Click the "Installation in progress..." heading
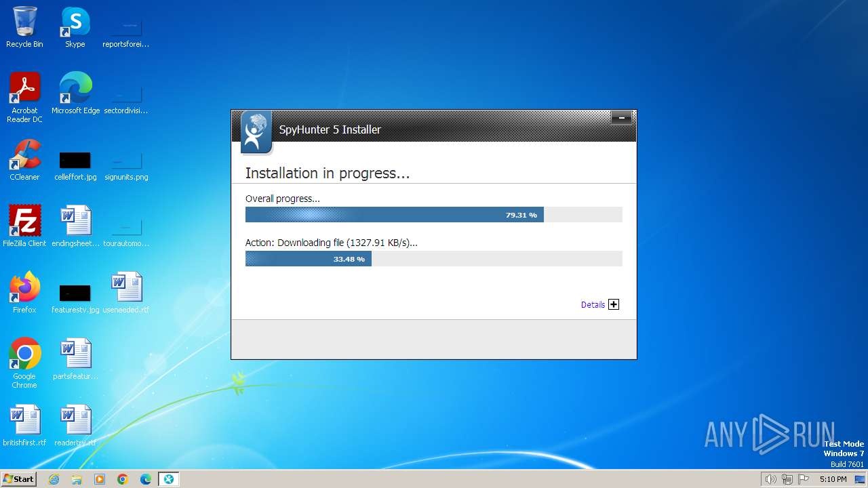The width and height of the screenshot is (868, 488). coord(328,174)
